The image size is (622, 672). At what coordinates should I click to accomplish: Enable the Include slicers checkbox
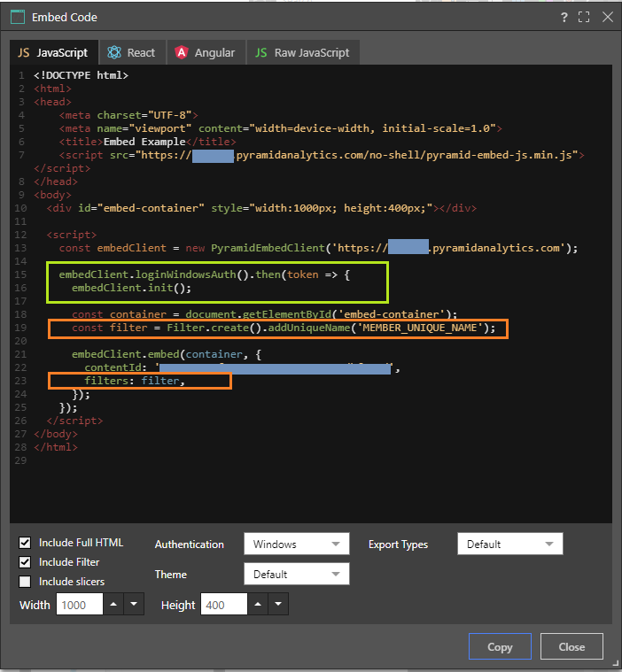coord(25,582)
